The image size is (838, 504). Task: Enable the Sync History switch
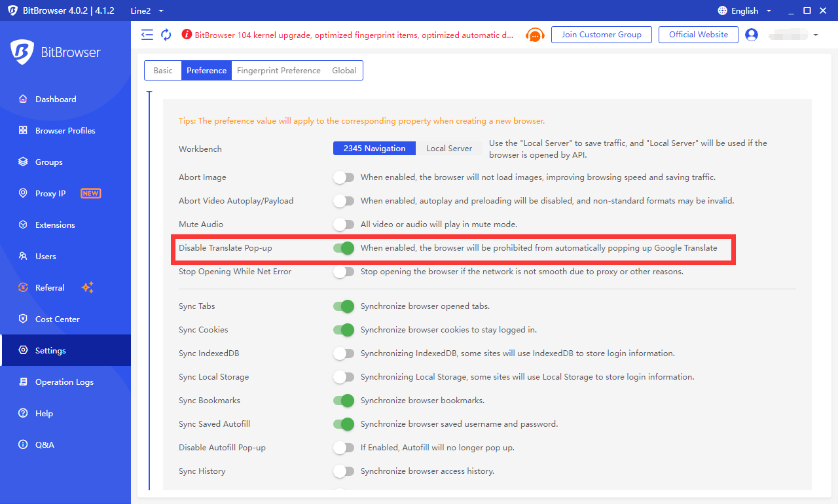tap(344, 471)
